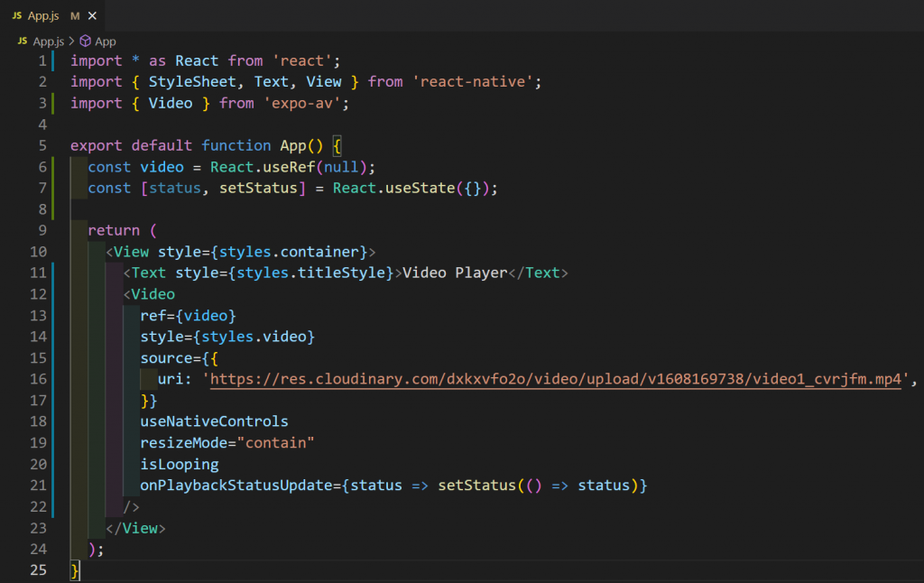Click styles.container on line 10

click(289, 252)
